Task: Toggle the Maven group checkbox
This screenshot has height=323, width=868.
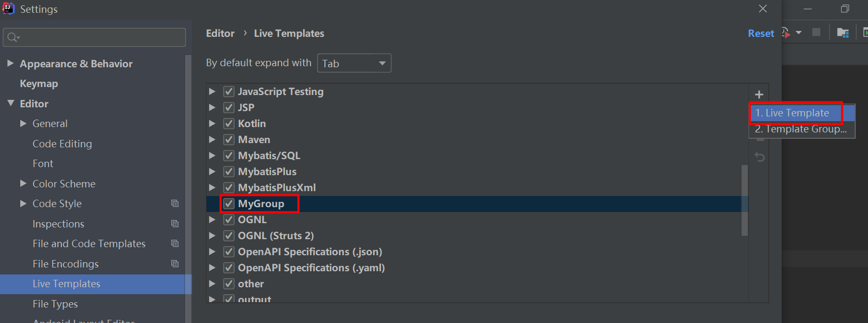Action: (x=229, y=139)
